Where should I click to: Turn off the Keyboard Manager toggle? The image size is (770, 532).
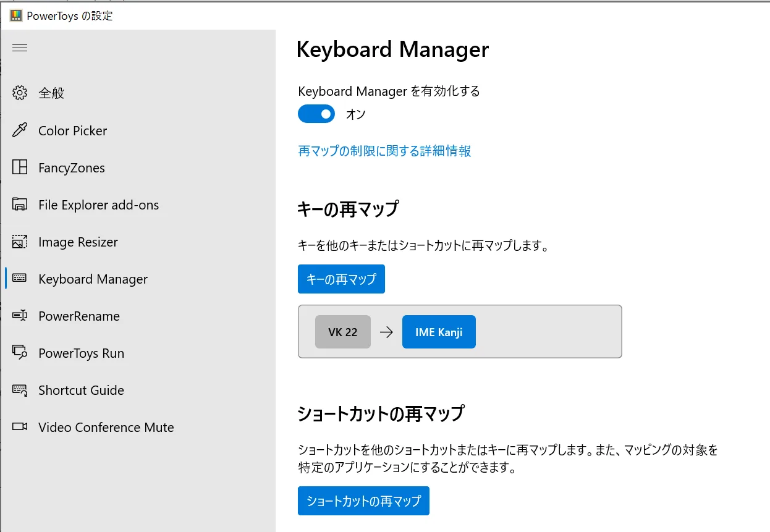316,114
